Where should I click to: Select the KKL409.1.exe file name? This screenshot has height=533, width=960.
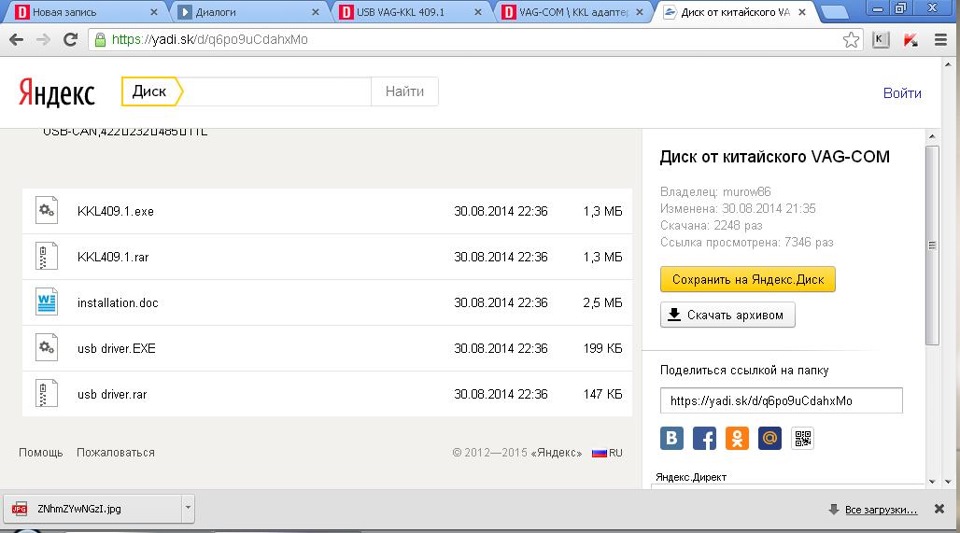(115, 212)
